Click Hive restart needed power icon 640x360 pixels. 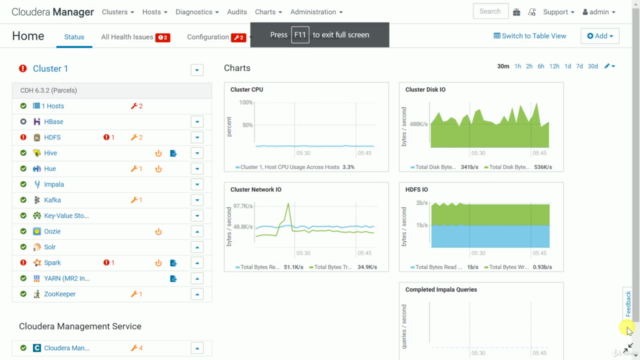(x=158, y=153)
